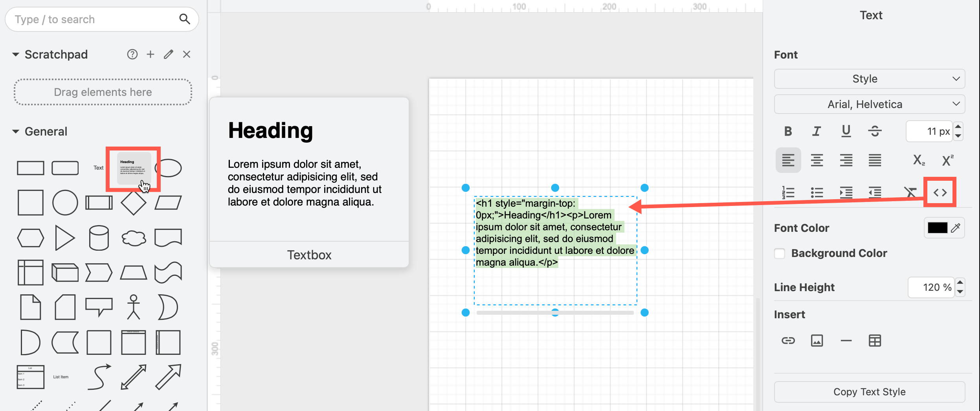The height and width of the screenshot is (411, 980).
Task: Open Scratchpad help icon
Action: (132, 54)
